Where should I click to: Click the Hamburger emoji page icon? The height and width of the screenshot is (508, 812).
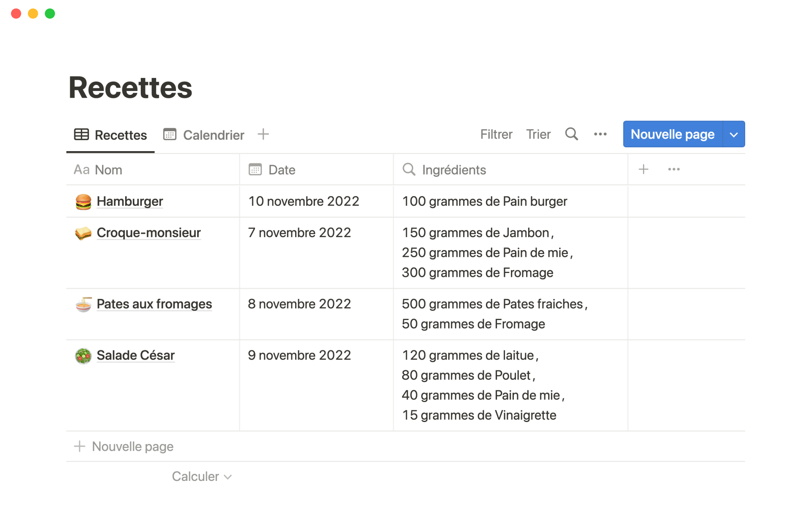pyautogui.click(x=83, y=202)
